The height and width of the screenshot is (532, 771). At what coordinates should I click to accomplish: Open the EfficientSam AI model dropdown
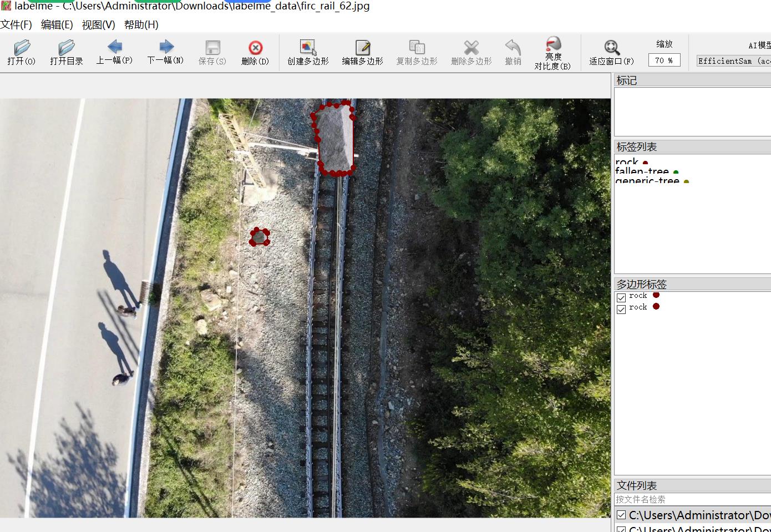[733, 61]
